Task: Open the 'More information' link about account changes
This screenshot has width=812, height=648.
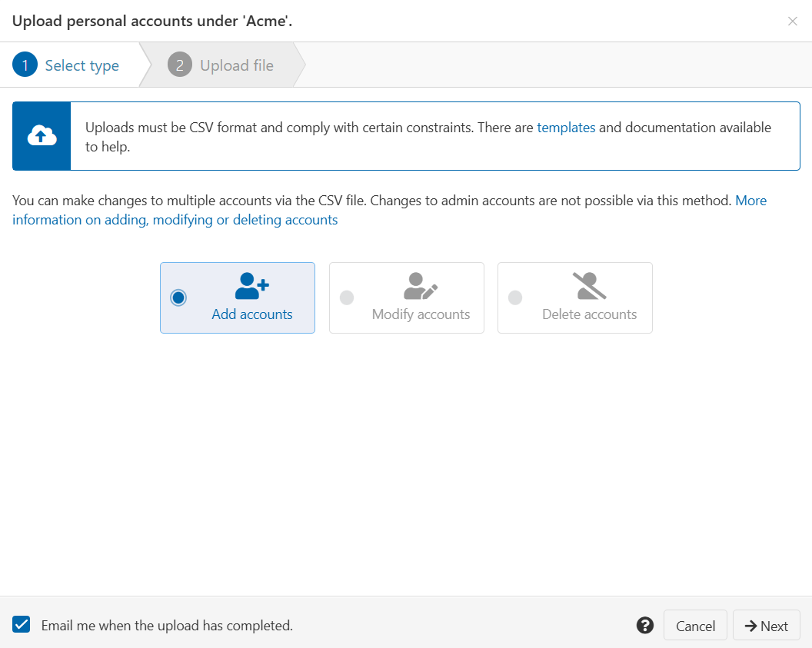Action: [x=751, y=200]
